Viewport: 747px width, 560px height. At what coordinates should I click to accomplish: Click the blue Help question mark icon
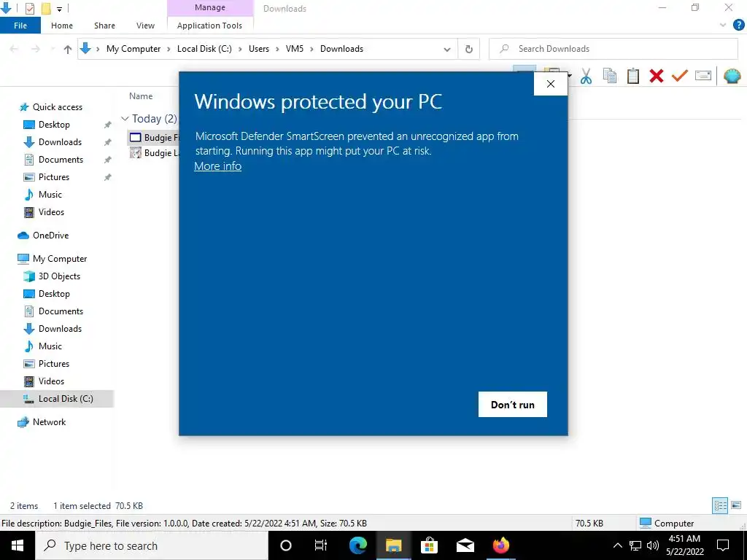tap(738, 26)
